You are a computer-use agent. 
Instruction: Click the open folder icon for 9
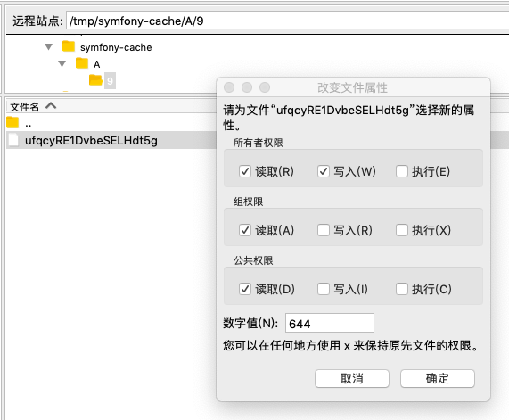(95, 80)
